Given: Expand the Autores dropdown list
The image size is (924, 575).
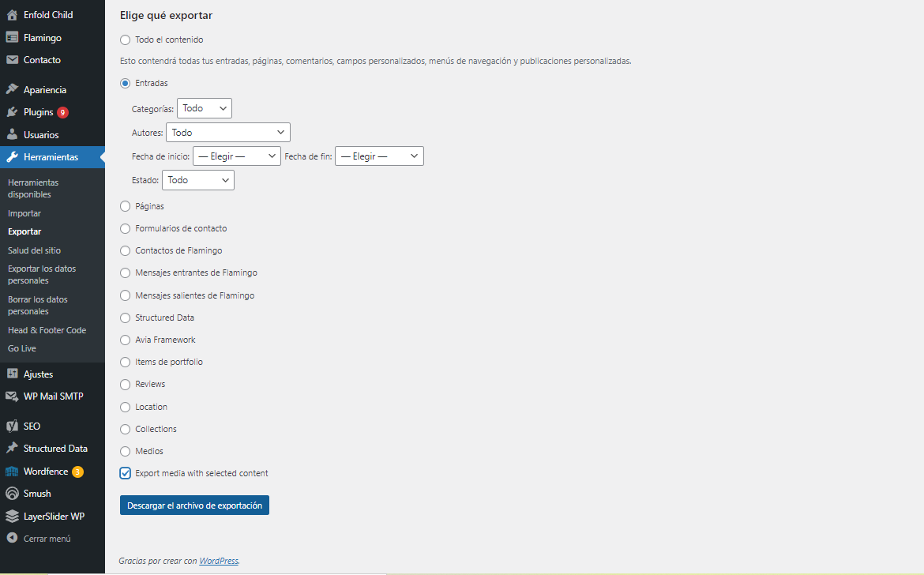Looking at the screenshot, I should click(227, 133).
